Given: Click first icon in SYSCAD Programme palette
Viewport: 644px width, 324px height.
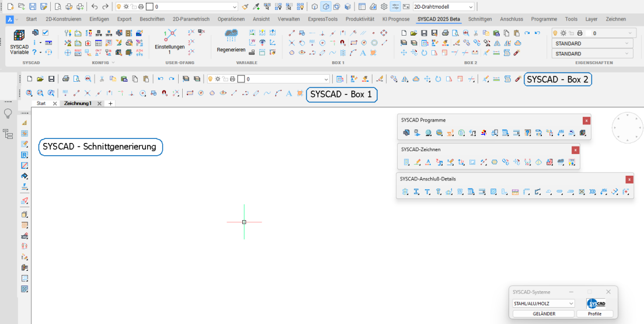Looking at the screenshot, I should pos(406,133).
